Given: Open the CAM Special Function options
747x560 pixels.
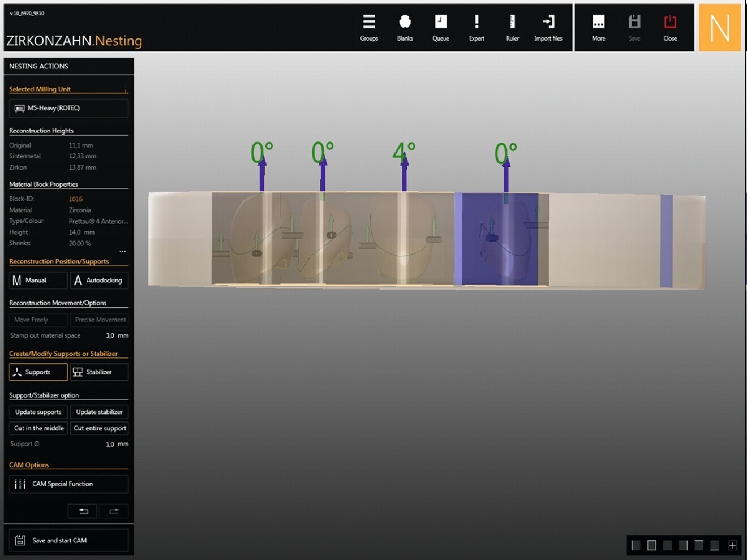Looking at the screenshot, I should tap(68, 484).
